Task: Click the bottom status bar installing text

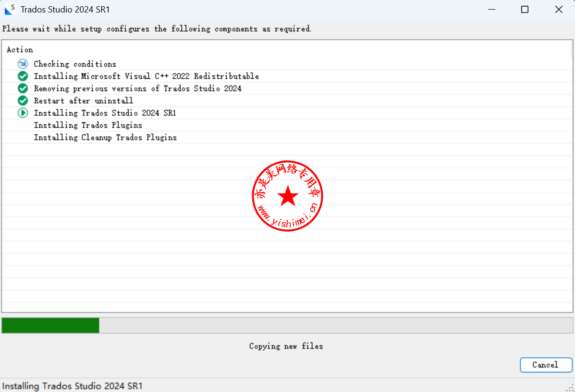Action: coord(72,386)
